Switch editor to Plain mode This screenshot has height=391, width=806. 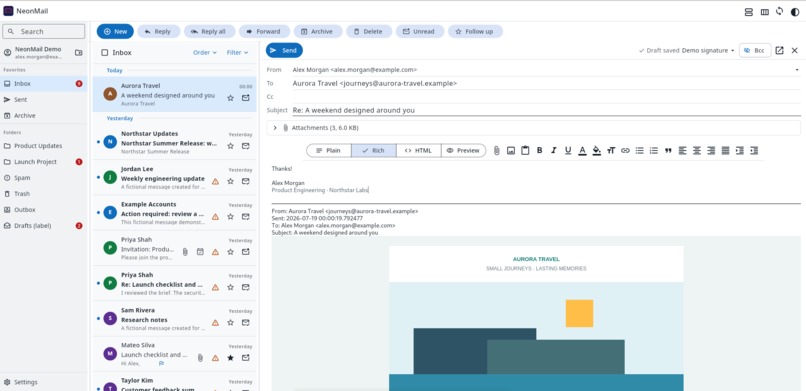[328, 151]
